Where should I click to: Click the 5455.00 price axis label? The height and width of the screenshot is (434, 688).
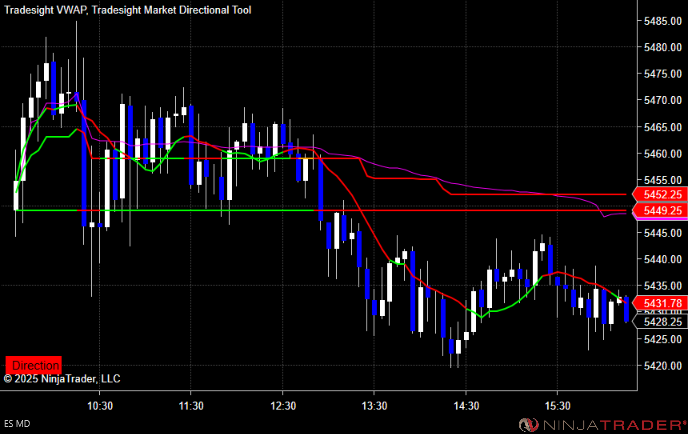click(x=663, y=180)
